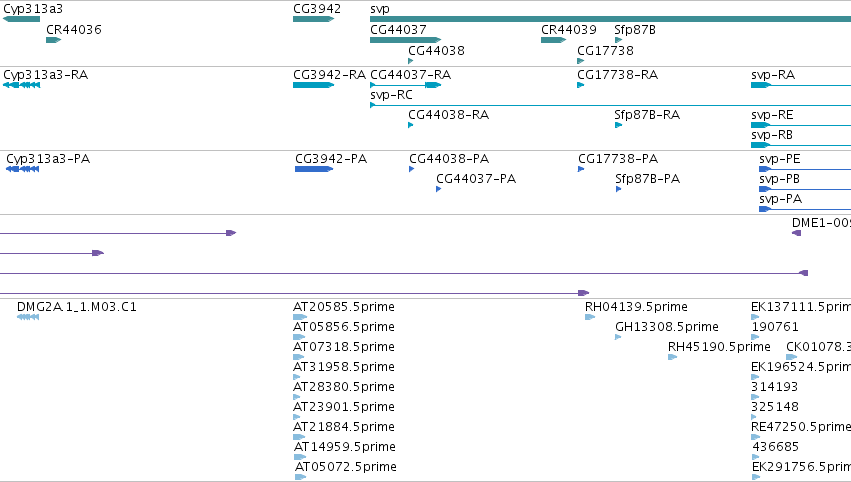Click the RH45190.5prime EST marker
851x482 pixels.
pos(672,357)
